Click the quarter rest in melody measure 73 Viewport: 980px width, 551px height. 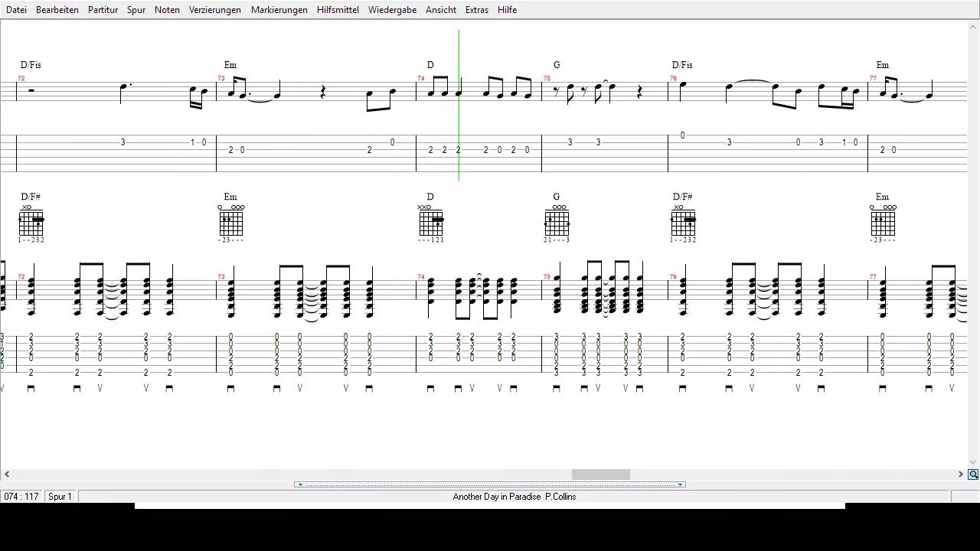point(323,93)
